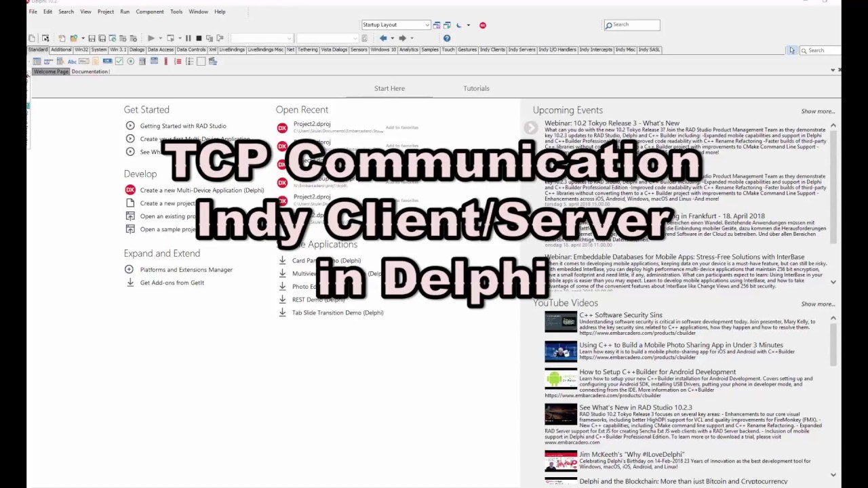Image resolution: width=868 pixels, height=488 pixels.
Task: Click the blue Back navigation arrow
Action: (383, 38)
